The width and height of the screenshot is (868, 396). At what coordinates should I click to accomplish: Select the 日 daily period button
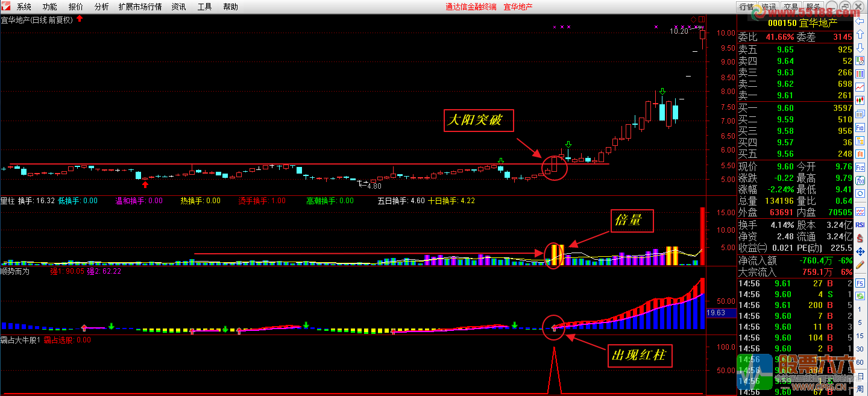(x=860, y=376)
